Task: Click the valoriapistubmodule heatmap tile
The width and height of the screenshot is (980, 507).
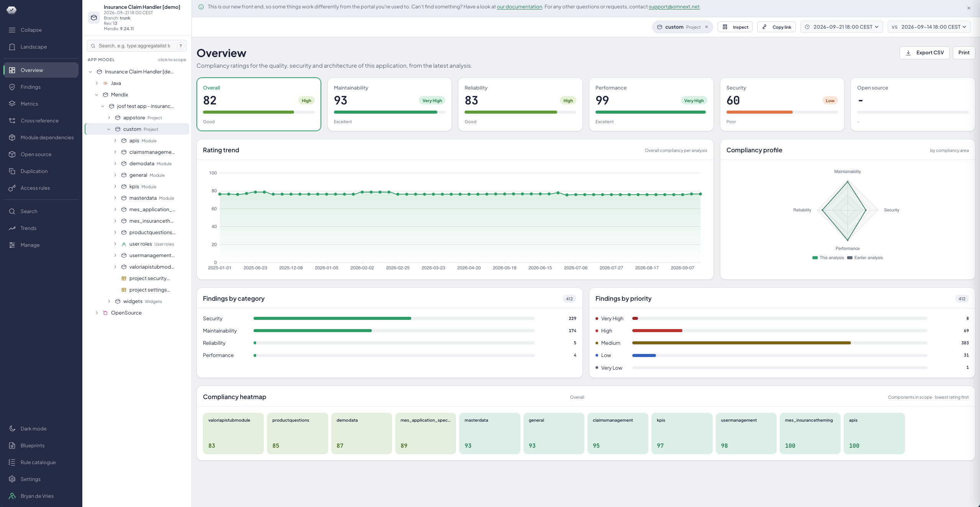Action: coord(233,433)
